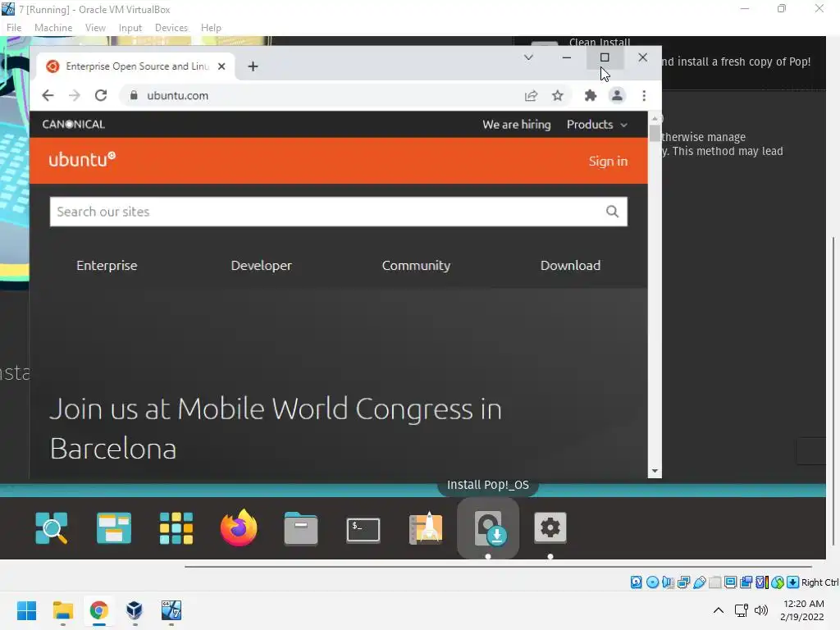Open the Files manager dock icon

click(x=301, y=528)
